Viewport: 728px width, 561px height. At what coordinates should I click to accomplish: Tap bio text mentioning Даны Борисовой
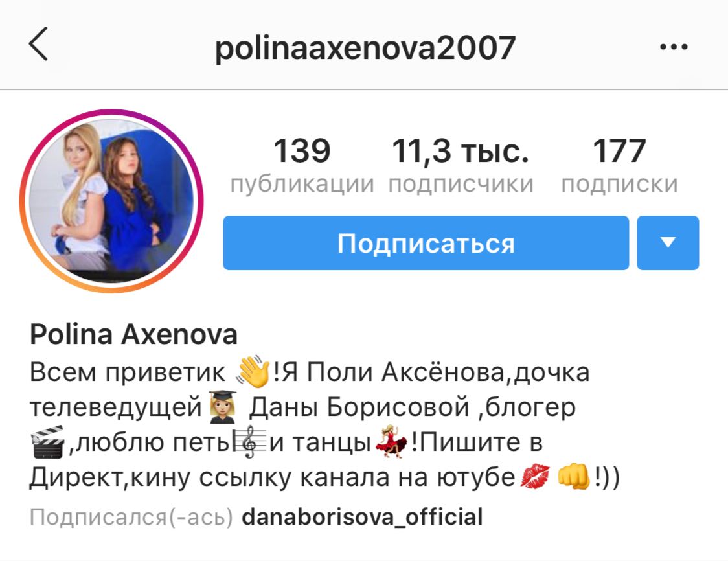[x=359, y=407]
